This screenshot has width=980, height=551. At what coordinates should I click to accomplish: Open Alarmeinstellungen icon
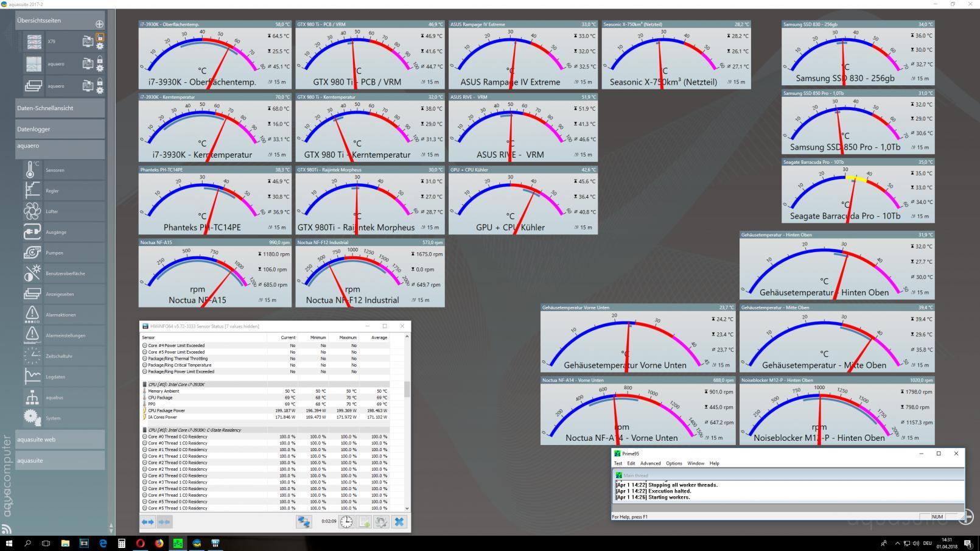point(32,335)
